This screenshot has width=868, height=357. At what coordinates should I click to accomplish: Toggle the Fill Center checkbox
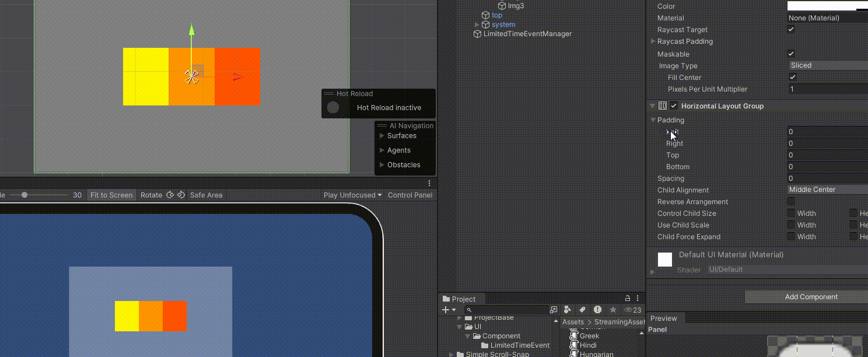(793, 78)
